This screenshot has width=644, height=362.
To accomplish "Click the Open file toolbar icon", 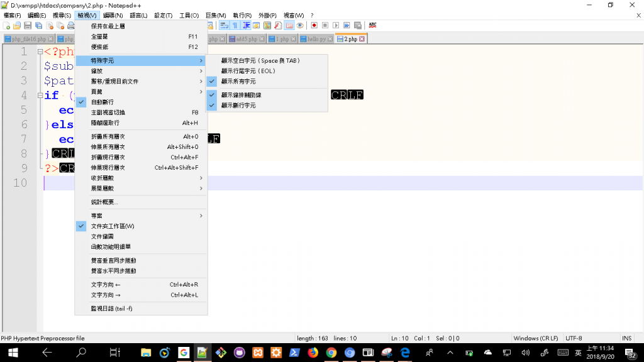I will coord(17,25).
